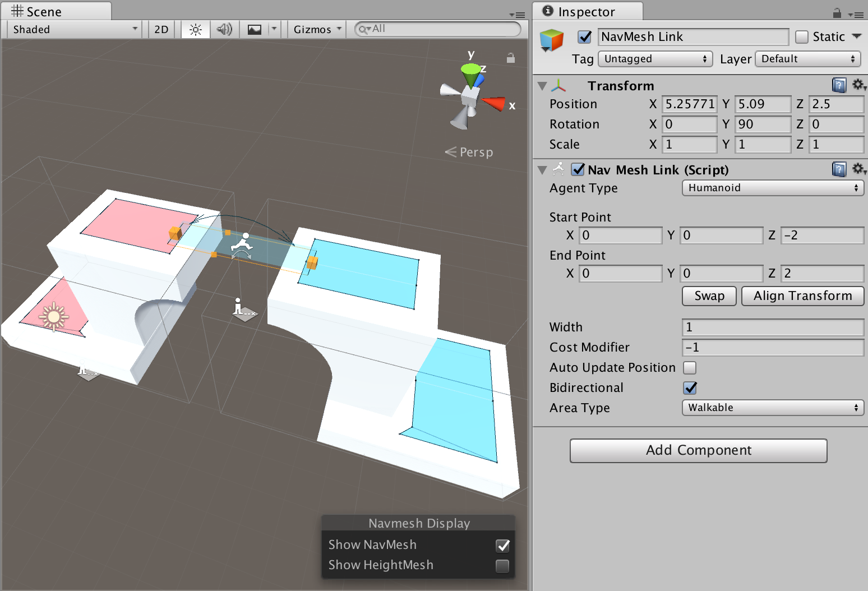Viewport: 868px width, 591px height.
Task: Open Nav Mesh Link help with question mark
Action: tap(839, 169)
